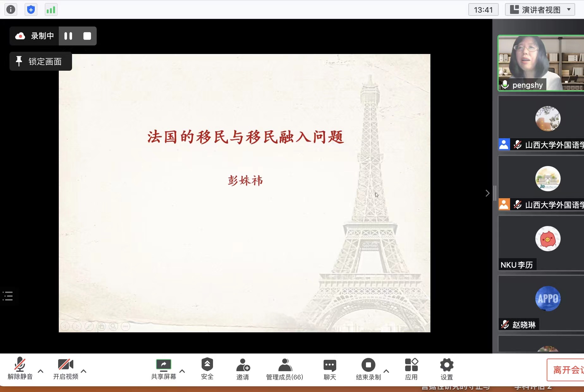Pause the cloud recording
Image resolution: width=584 pixels, height=392 pixels.
[68, 36]
